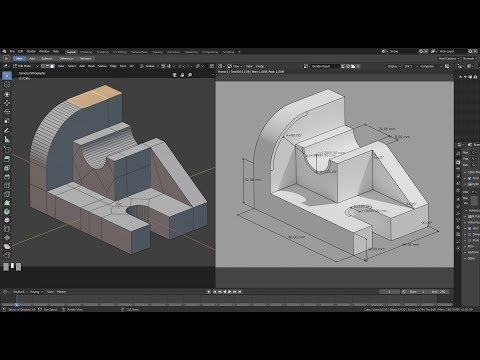Select the Shrink/Fatten tool
Image resolution: width=480 pixels, height=360 pixels.
pos(7,238)
